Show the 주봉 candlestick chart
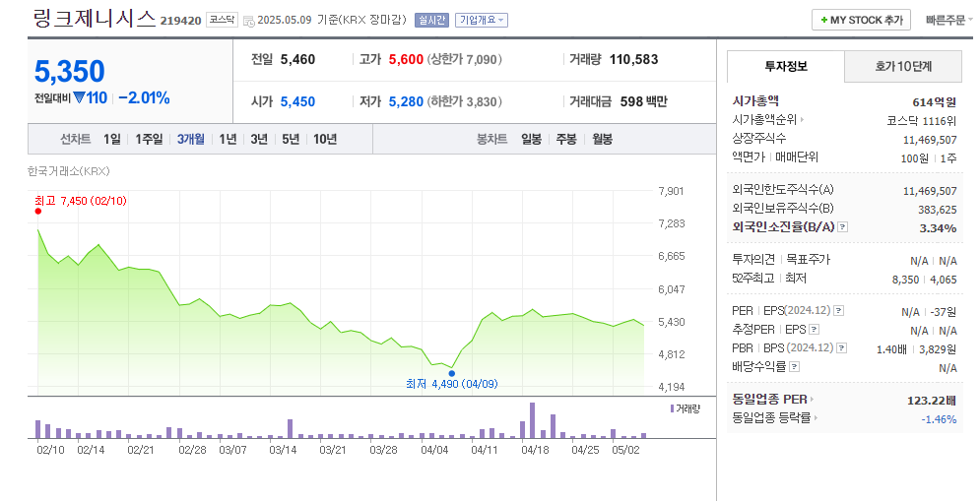980x501 pixels. pos(566,139)
